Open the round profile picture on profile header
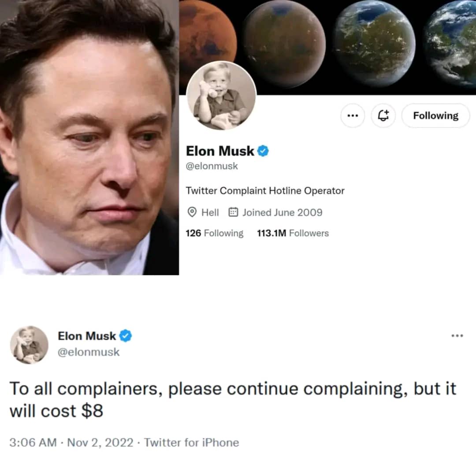Image resolution: width=476 pixels, height=476 pixels. [x=221, y=96]
